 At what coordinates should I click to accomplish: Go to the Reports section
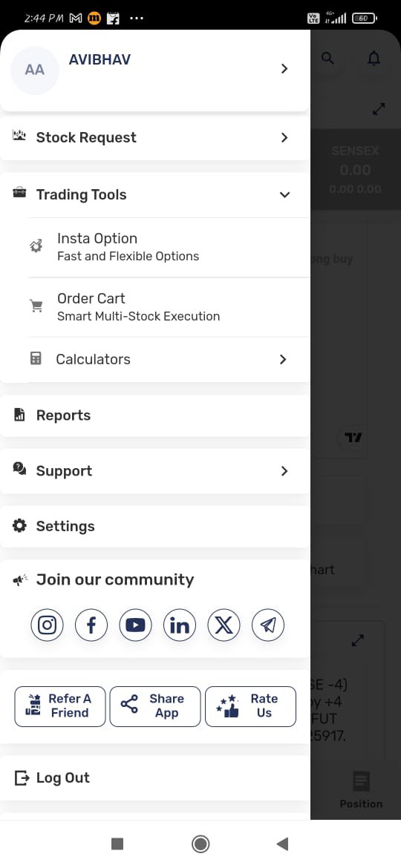(x=155, y=415)
